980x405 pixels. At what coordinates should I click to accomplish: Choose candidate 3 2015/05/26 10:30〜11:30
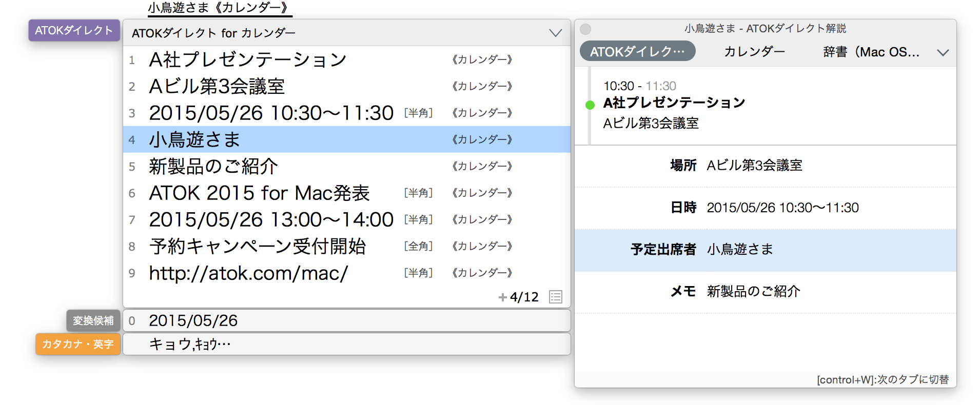(x=347, y=113)
